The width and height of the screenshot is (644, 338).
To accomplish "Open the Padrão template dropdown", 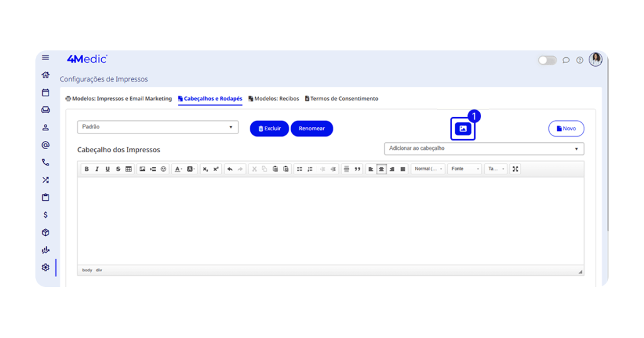I will point(157,127).
